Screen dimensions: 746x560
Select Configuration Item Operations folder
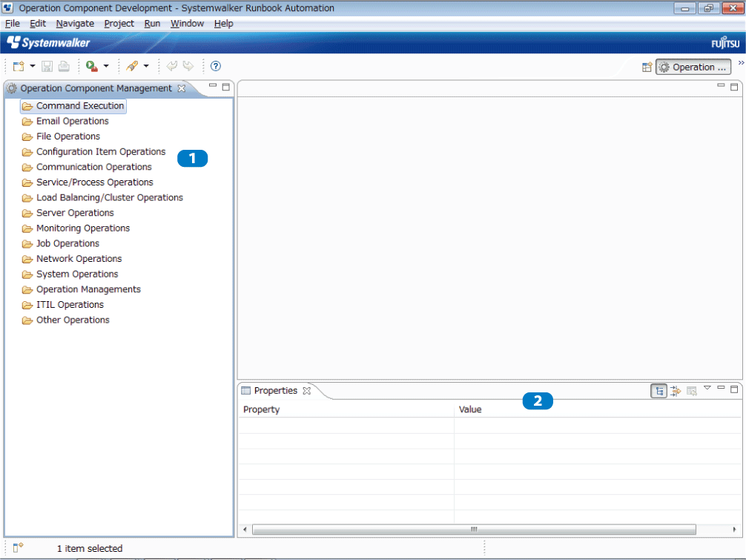click(93, 151)
